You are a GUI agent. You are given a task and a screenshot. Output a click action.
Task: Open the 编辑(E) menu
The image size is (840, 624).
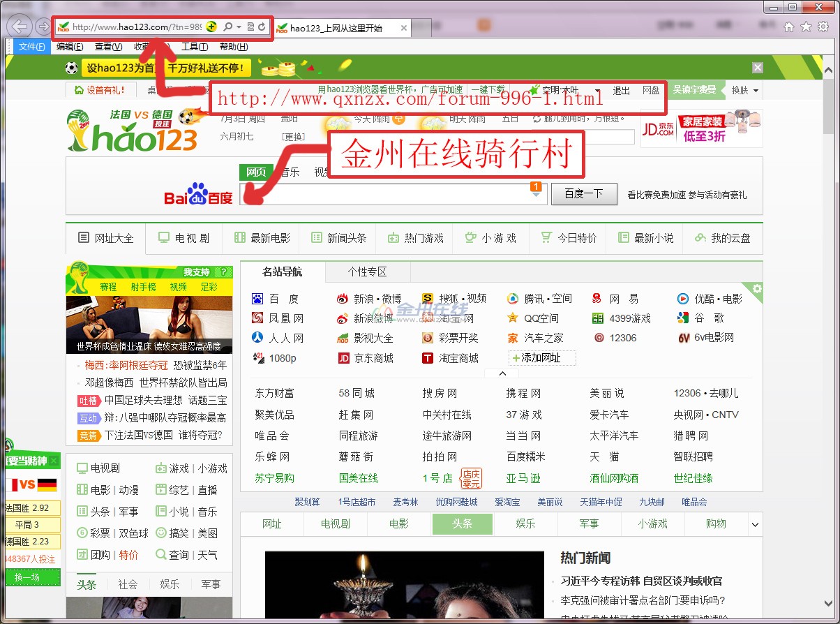click(x=70, y=47)
